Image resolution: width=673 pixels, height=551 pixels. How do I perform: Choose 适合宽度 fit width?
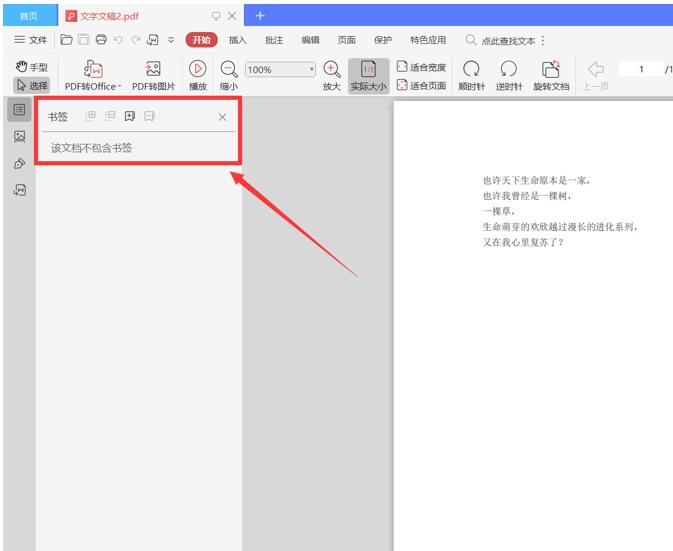coord(421,67)
